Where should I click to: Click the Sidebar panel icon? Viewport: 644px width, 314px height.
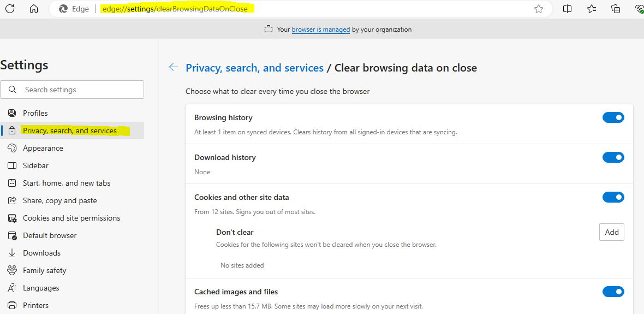(12, 165)
